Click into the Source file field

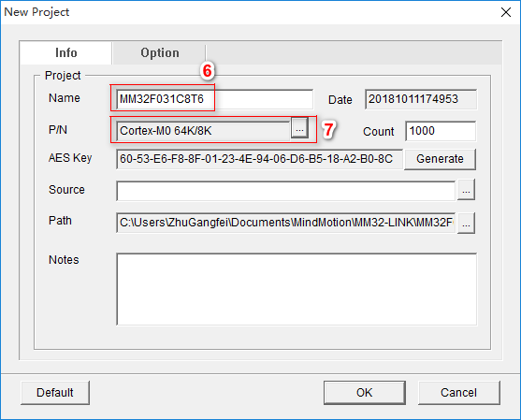[x=285, y=191]
